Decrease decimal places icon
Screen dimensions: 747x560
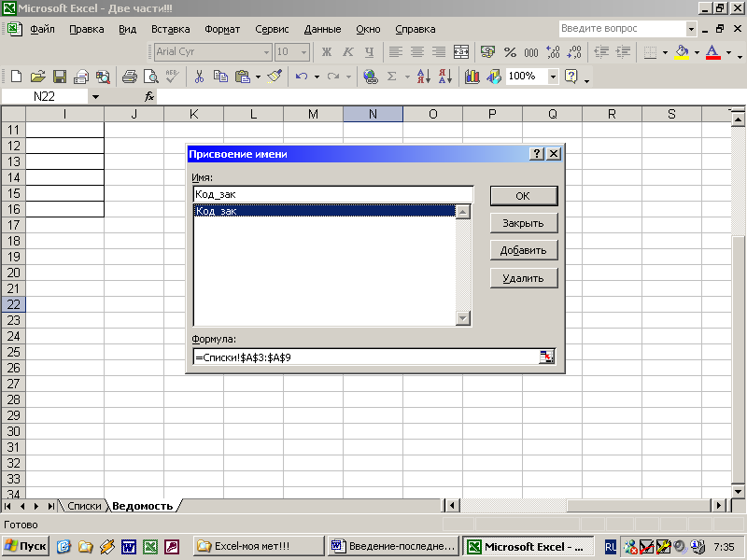574,52
